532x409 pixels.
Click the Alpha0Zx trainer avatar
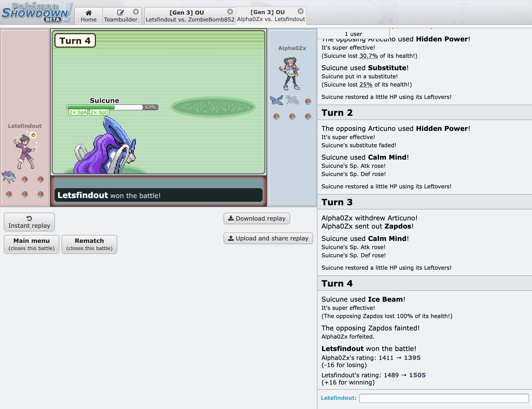pyautogui.click(x=289, y=73)
